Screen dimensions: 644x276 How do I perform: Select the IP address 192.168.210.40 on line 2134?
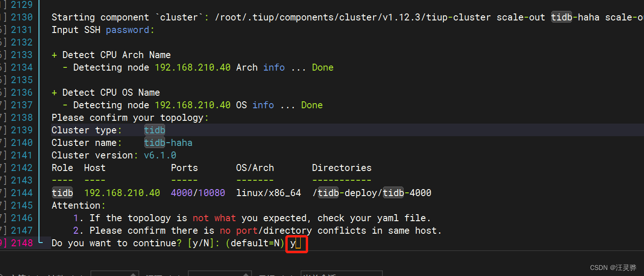click(193, 67)
